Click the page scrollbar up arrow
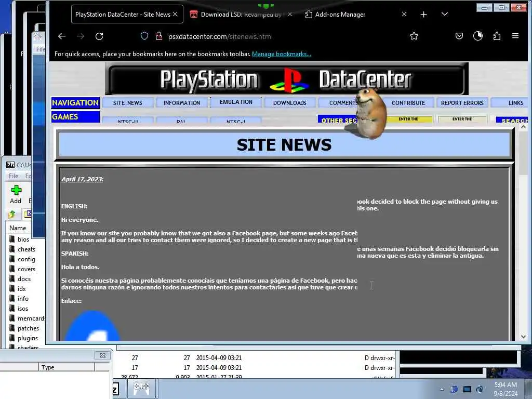Screen dimensions: 532x399 point(523,127)
